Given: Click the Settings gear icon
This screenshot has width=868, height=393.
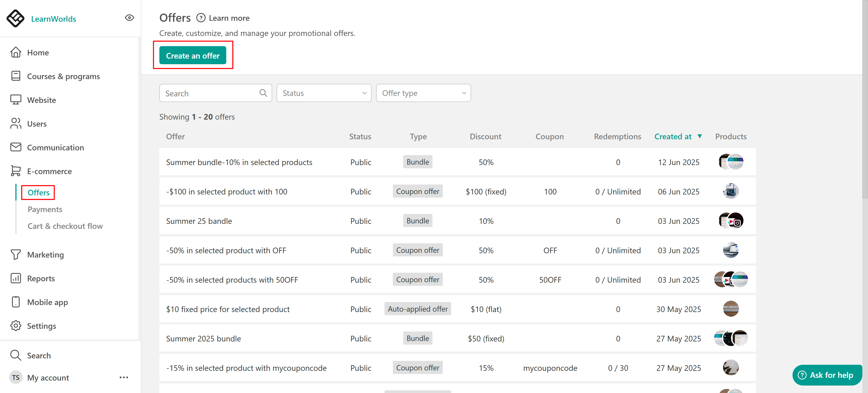Looking at the screenshot, I should pos(16,326).
